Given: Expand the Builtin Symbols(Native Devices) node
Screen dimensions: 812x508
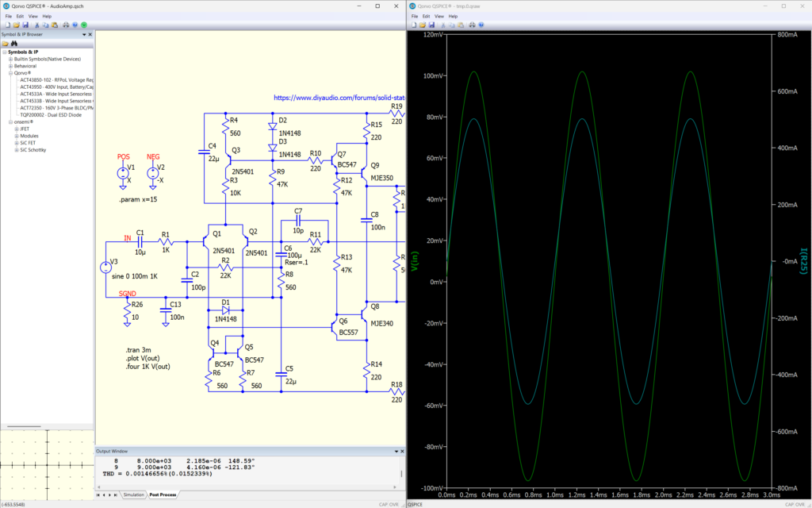Looking at the screenshot, I should coord(10,59).
